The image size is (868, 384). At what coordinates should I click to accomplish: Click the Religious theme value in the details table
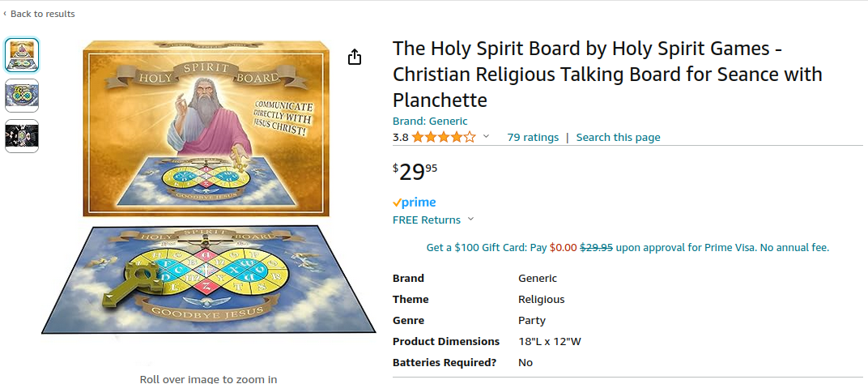tap(541, 299)
